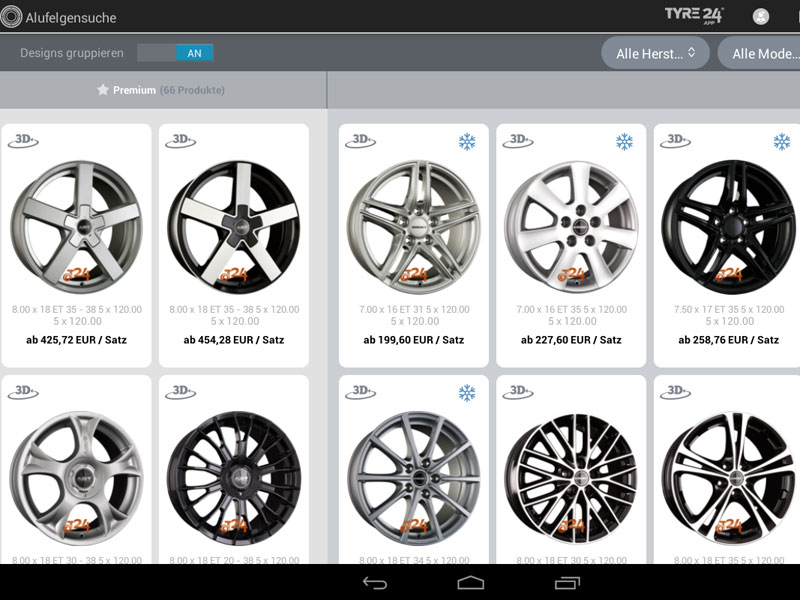Tap the TYRE24 logo
The height and width of the screenshot is (600, 800).
point(694,15)
